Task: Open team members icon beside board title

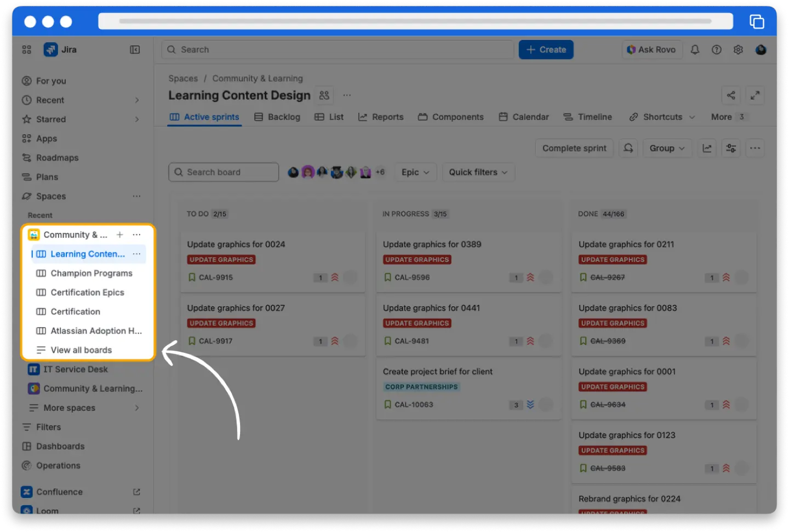Action: tap(324, 95)
